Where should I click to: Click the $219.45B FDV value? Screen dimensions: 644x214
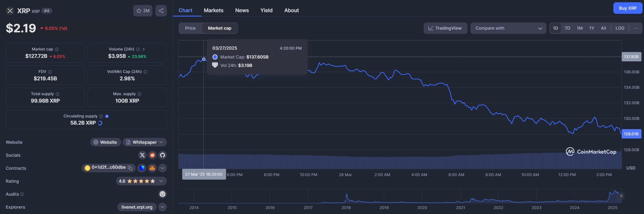[x=45, y=79]
